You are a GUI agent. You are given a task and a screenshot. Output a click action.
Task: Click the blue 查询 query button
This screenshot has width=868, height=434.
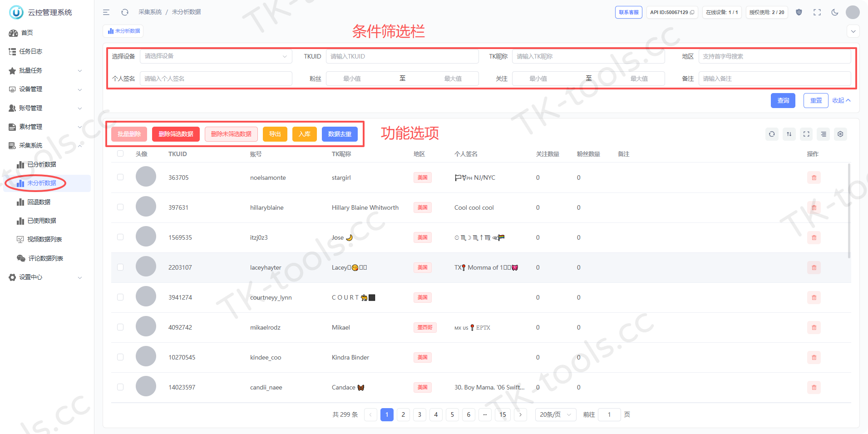point(783,100)
